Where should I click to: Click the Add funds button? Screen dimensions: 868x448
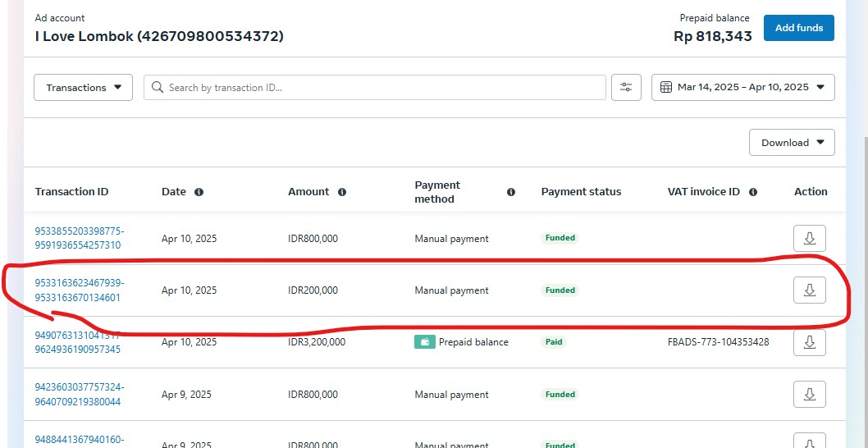pyautogui.click(x=798, y=28)
